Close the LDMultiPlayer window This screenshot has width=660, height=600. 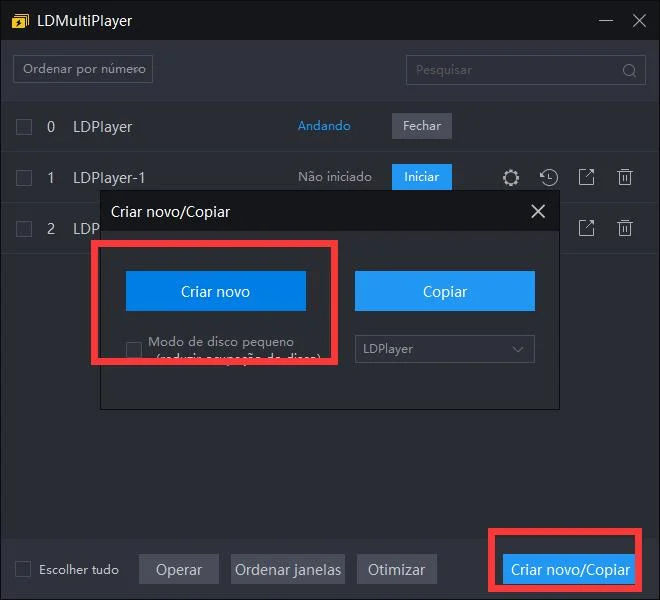click(639, 20)
